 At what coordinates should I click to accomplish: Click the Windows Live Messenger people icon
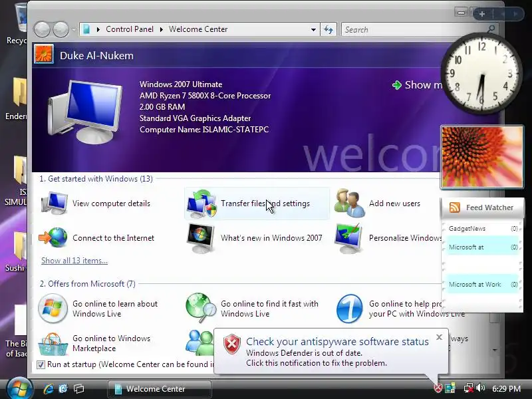200,342
